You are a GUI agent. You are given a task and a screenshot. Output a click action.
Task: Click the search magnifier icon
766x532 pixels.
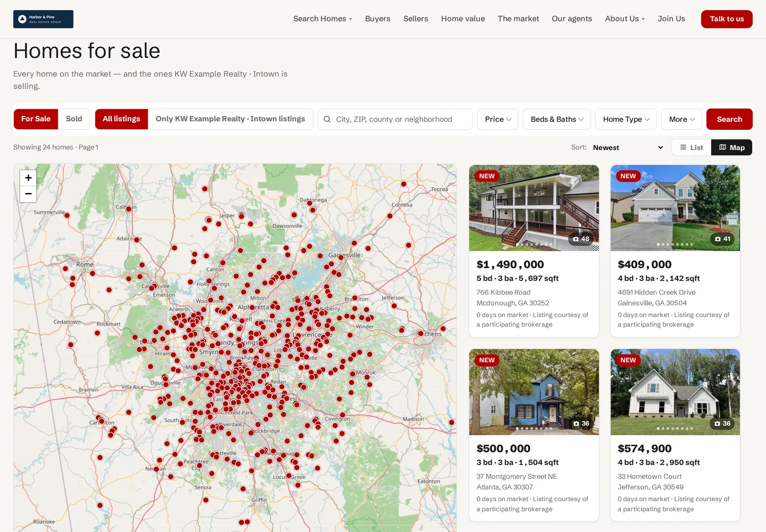pos(327,119)
